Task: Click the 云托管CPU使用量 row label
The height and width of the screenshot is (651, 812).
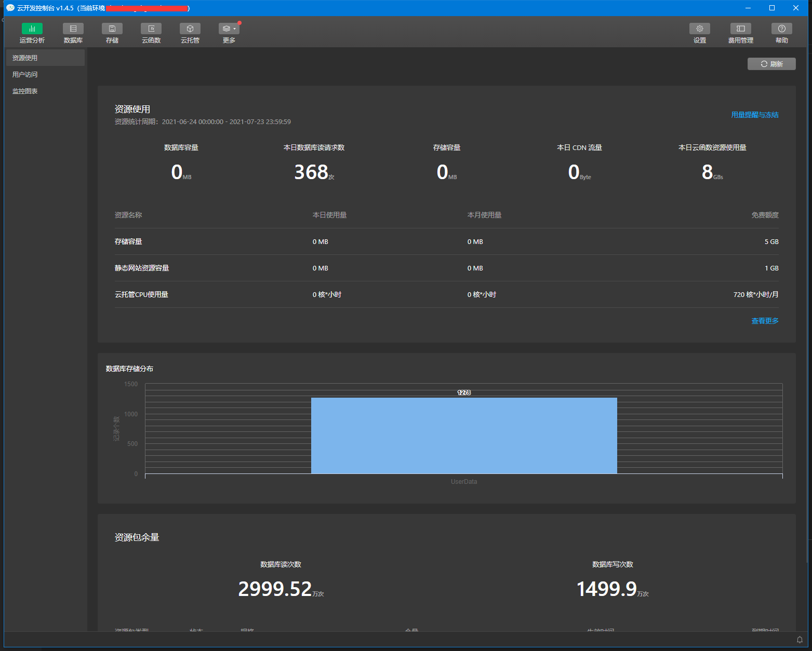Action: click(x=141, y=294)
